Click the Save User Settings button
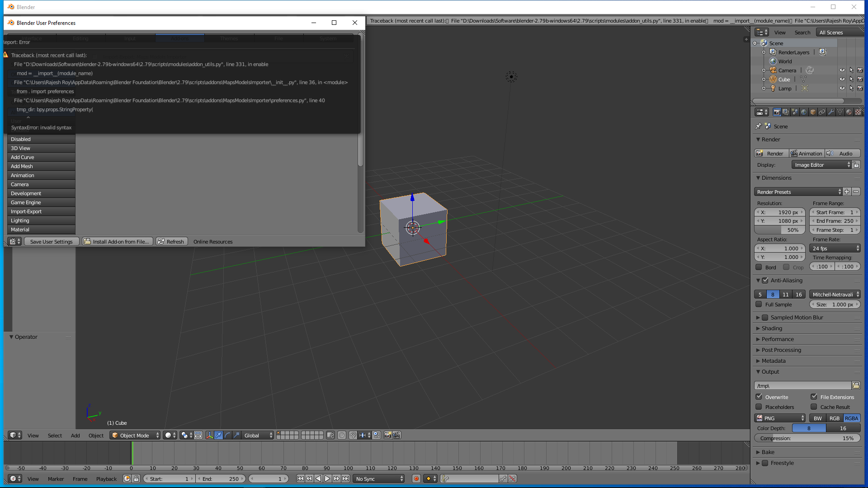 click(x=51, y=241)
